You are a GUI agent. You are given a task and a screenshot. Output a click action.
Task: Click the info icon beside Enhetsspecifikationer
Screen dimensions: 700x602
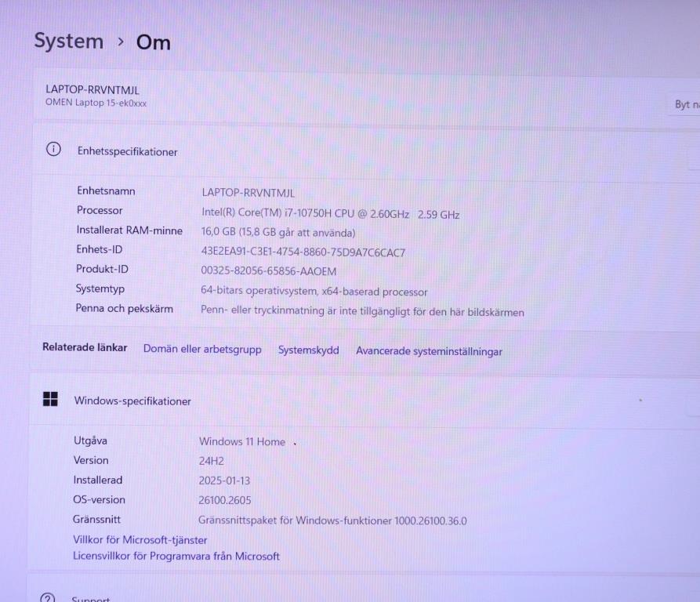(53, 149)
